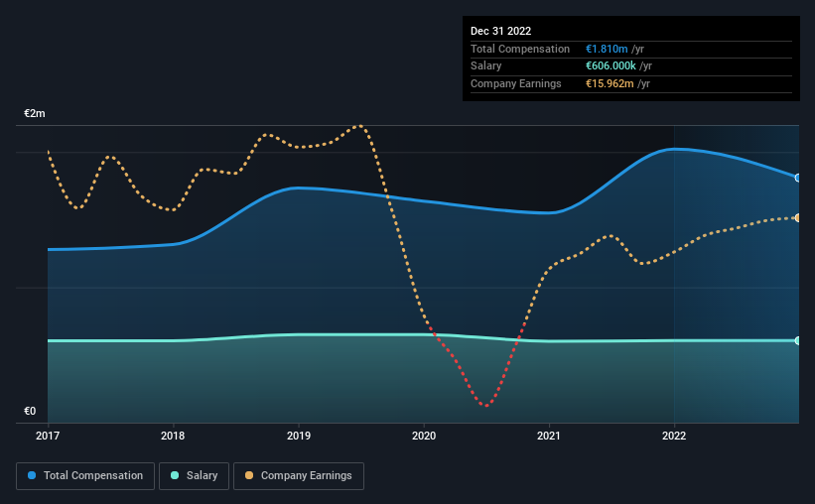Viewport: 815px width, 504px height.
Task: Click the 2017 x-axis label
Action: pos(48,436)
